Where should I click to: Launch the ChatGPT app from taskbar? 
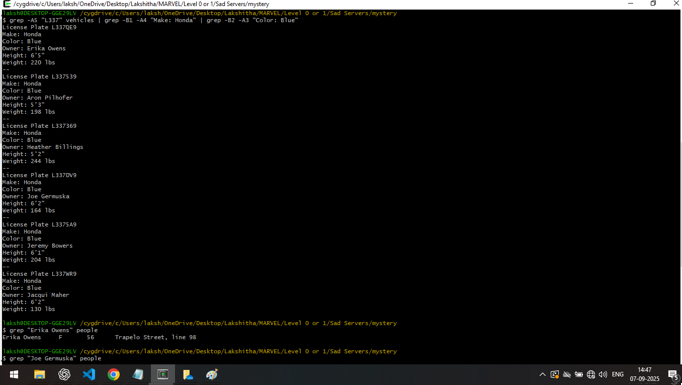[64, 375]
